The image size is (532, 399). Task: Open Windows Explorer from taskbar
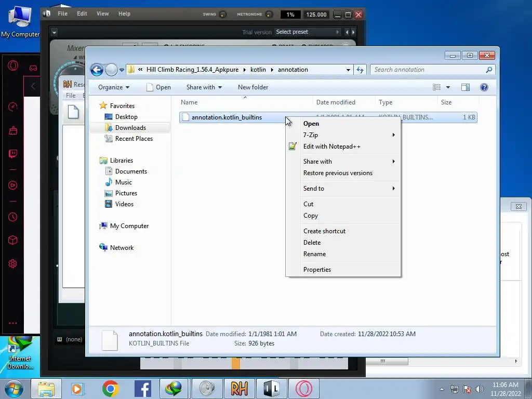point(46,389)
